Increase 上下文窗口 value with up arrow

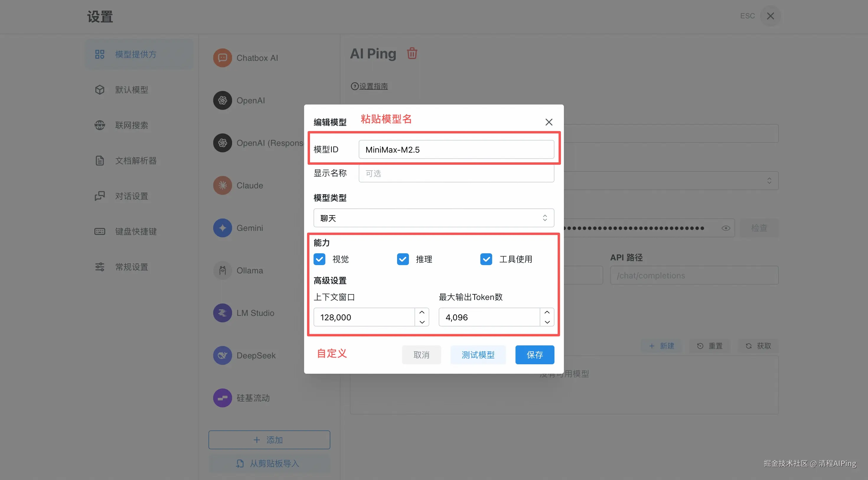(422, 312)
